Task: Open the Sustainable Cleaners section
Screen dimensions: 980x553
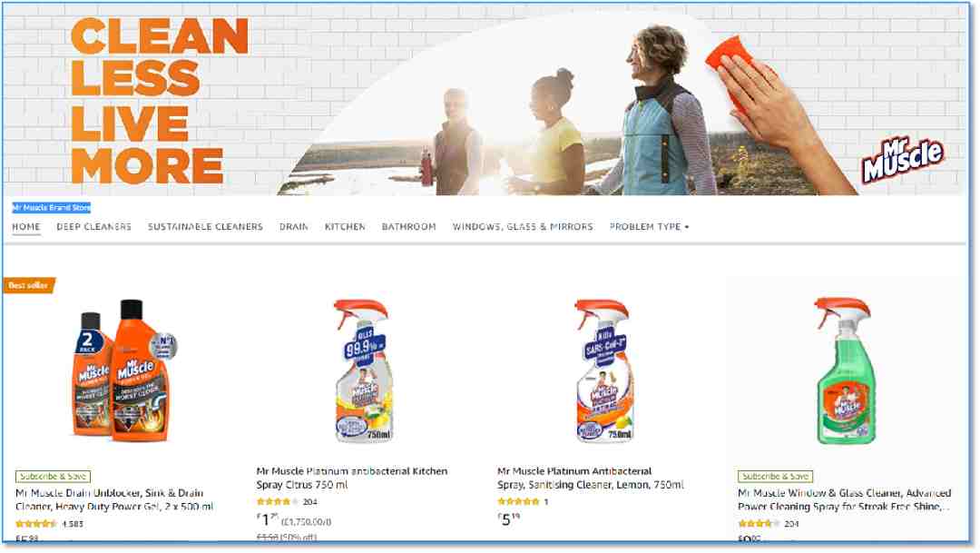Action: tap(206, 226)
